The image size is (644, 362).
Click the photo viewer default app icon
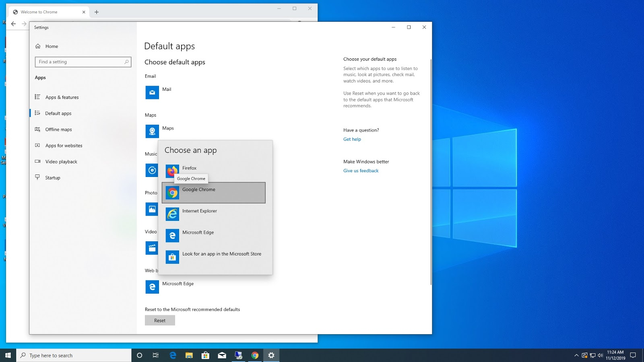click(152, 209)
